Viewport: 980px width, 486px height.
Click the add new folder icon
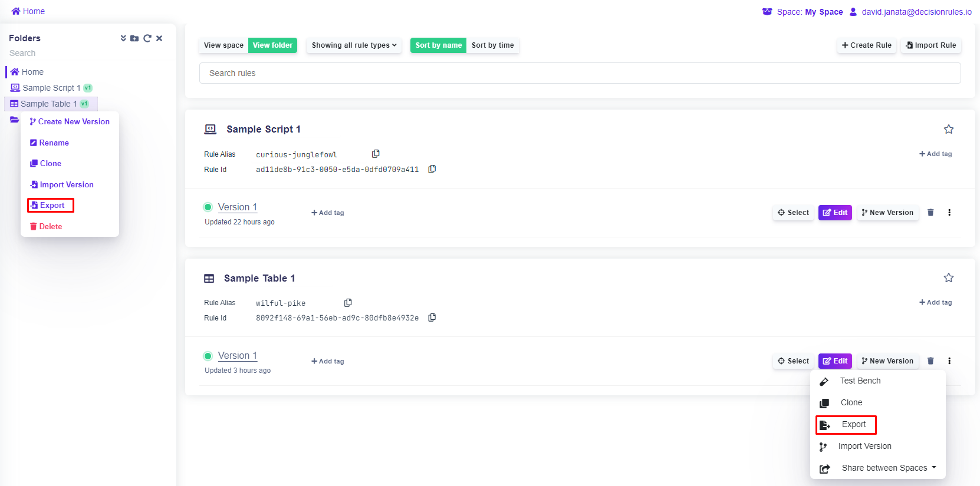pyautogui.click(x=134, y=38)
